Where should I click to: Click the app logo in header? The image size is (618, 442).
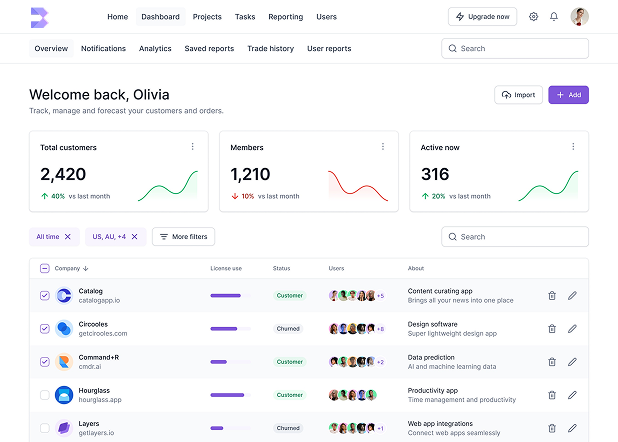point(39,17)
